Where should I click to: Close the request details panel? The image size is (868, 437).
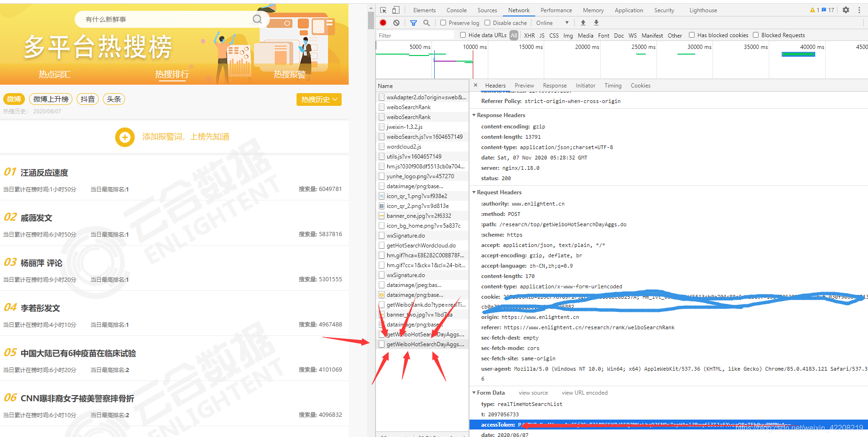476,85
